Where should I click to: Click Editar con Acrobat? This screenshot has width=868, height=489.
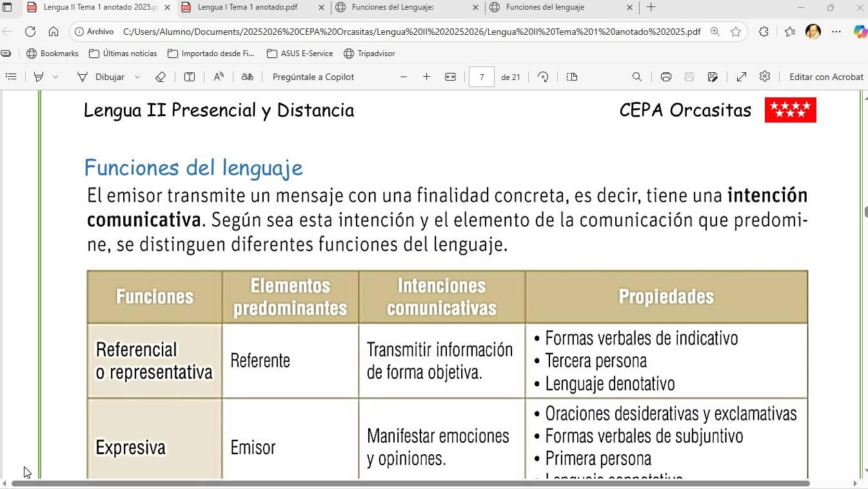coord(826,77)
